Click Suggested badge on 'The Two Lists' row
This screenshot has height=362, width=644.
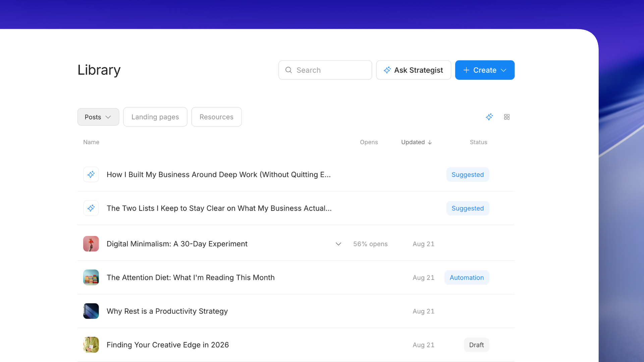[468, 208]
